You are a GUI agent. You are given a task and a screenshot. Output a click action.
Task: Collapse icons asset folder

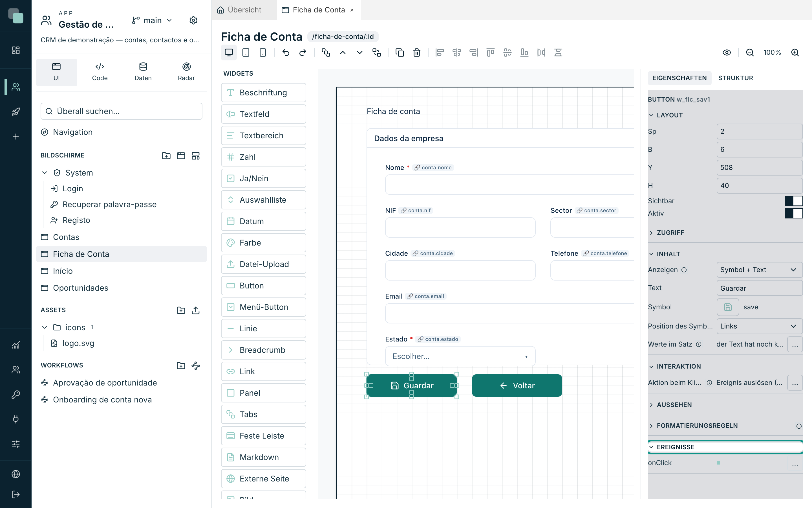click(x=45, y=327)
